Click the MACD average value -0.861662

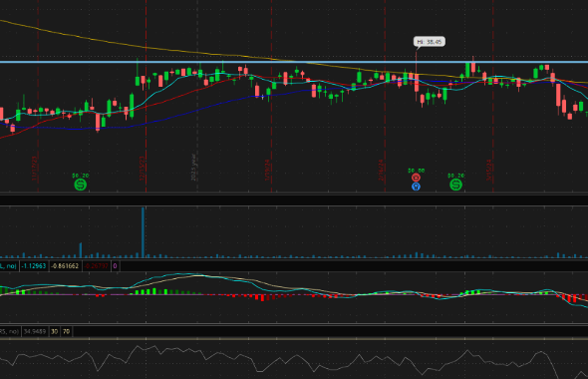[65, 266]
